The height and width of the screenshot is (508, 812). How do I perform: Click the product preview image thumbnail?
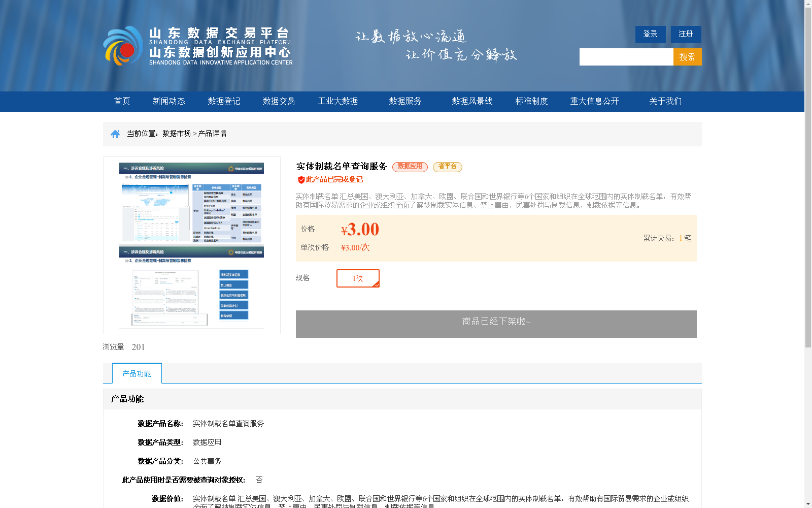point(192,245)
